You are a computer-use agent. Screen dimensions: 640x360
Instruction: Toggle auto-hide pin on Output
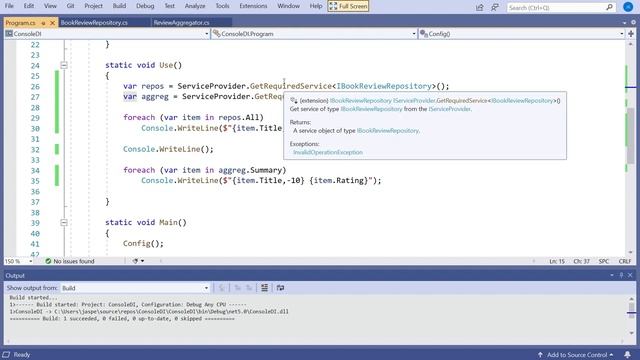(621, 276)
